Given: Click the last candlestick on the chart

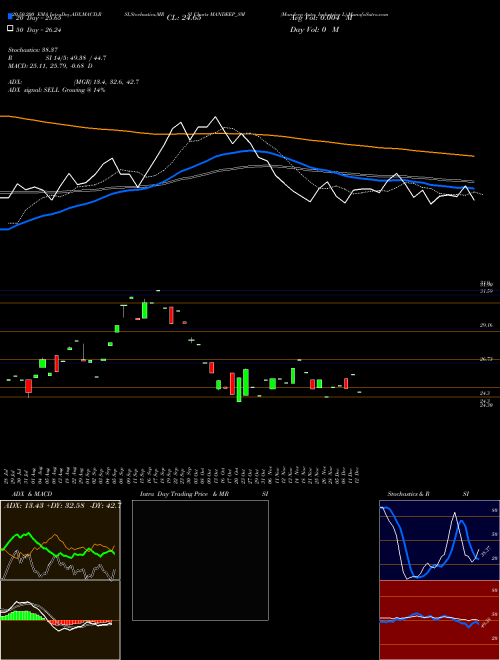Looking at the screenshot, I should (x=359, y=392).
